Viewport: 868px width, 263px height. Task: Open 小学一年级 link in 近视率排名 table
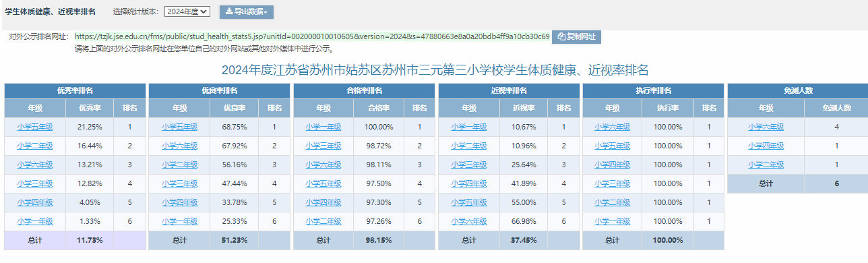468,127
